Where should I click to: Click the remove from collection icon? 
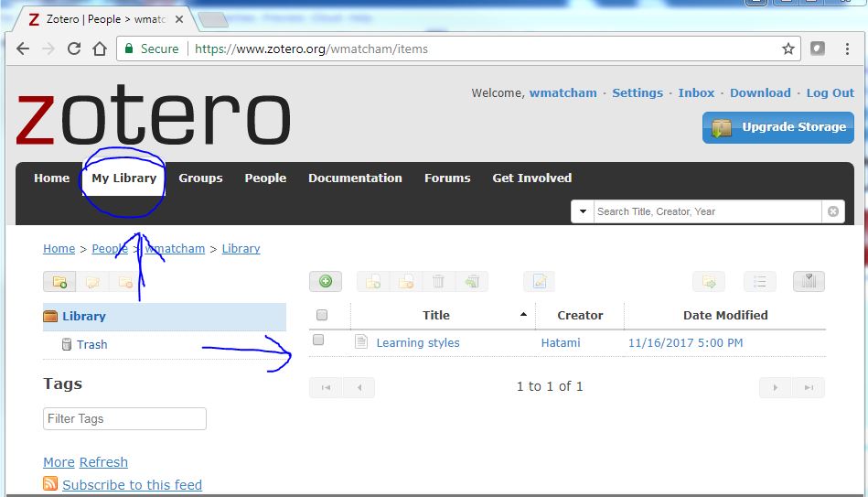(406, 282)
